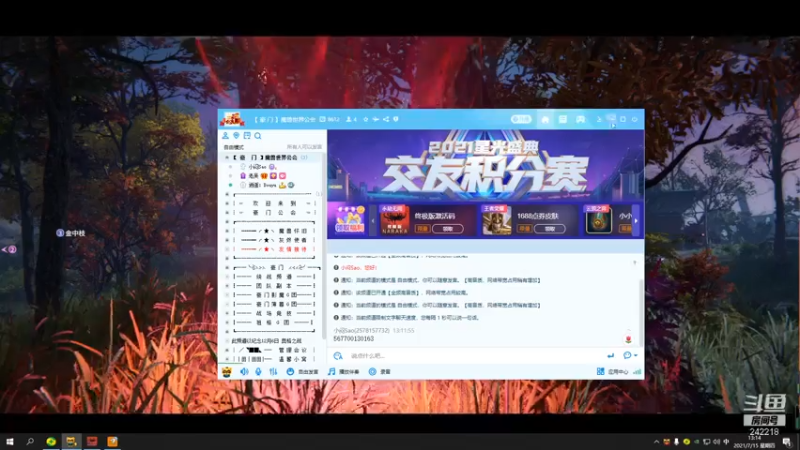The height and width of the screenshot is (450, 800).
Task: Click 领取 on the NARAKA card
Action: (x=447, y=229)
